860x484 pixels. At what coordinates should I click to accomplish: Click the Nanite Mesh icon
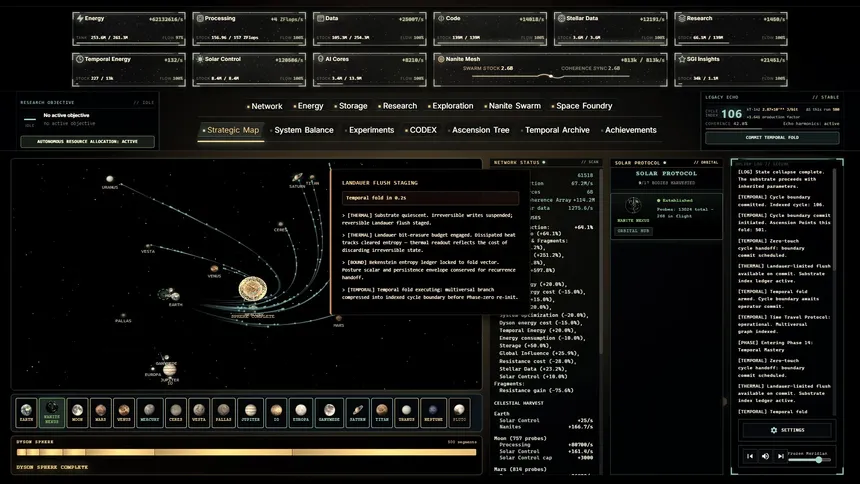point(441,59)
